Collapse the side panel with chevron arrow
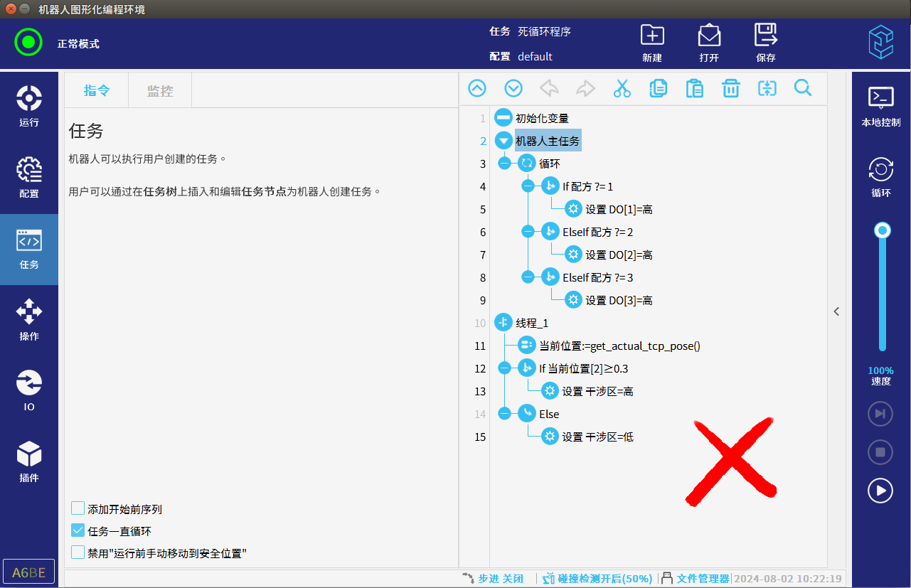 pos(836,311)
